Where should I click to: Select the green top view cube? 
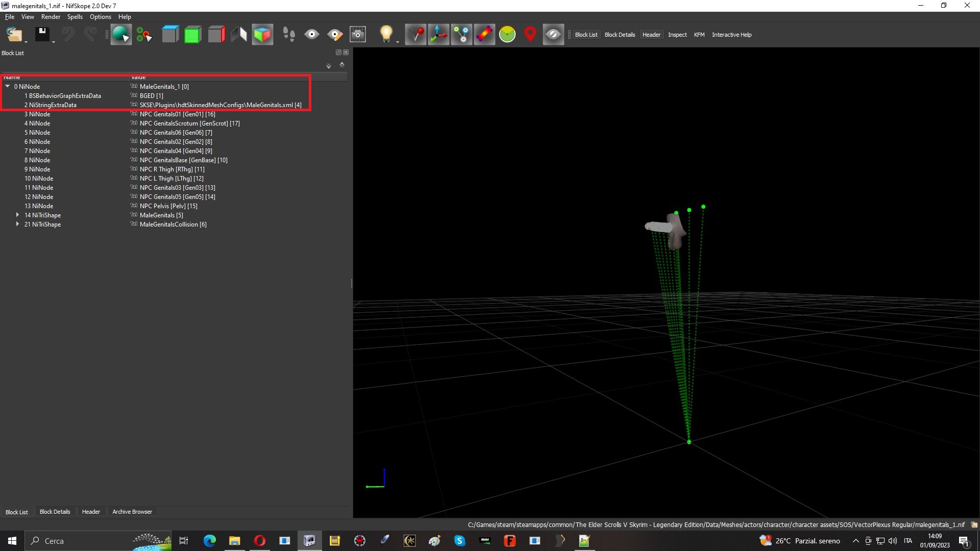[192, 35]
